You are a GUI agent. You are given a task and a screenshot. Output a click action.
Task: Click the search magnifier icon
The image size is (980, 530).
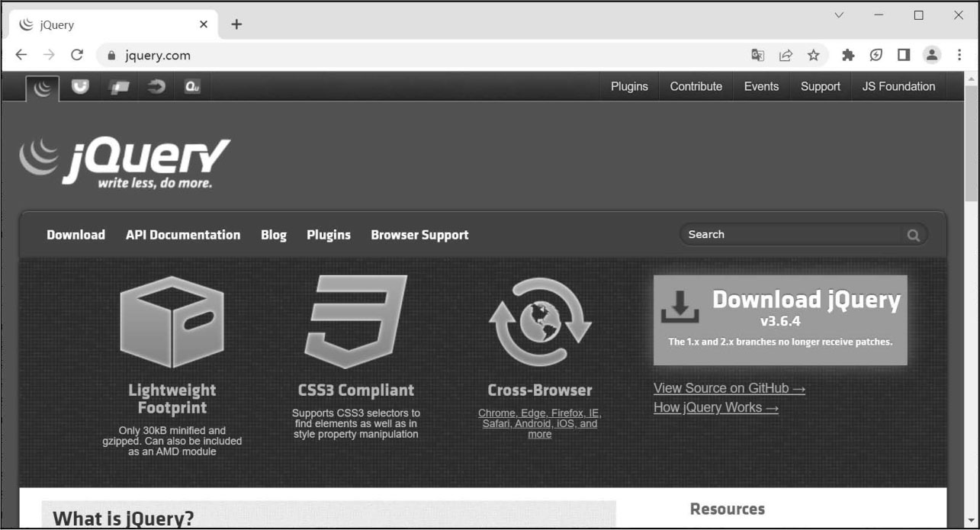click(x=913, y=236)
